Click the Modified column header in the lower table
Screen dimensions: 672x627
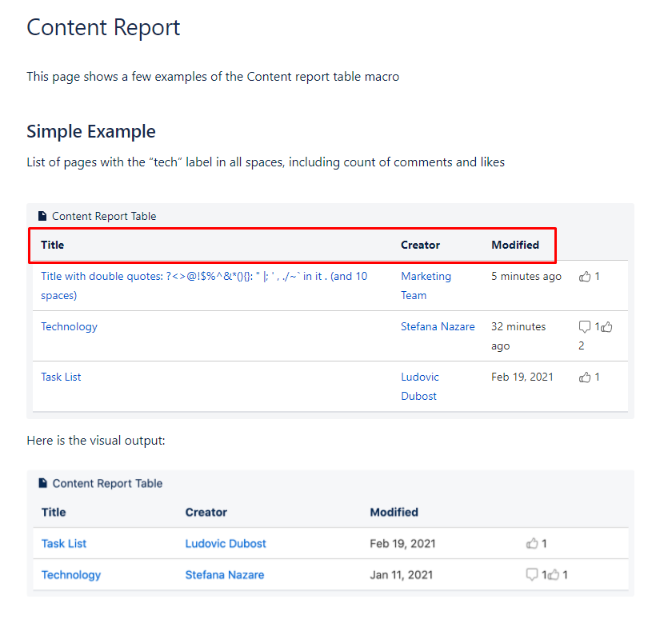(394, 512)
